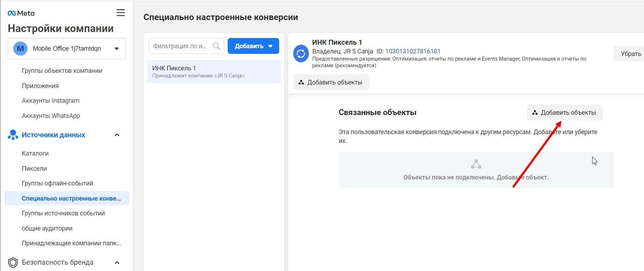Select Специально настроенные конверсии menu item
The image size is (644, 271).
67,198
